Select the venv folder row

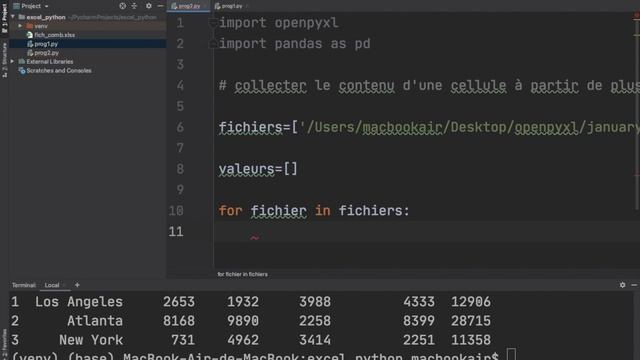(87, 26)
